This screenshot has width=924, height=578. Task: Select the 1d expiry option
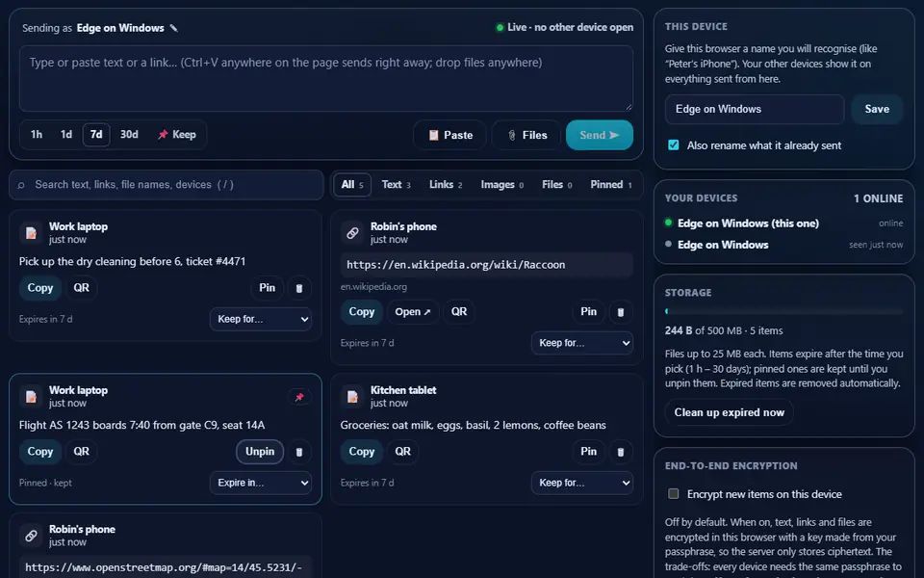[66, 135]
